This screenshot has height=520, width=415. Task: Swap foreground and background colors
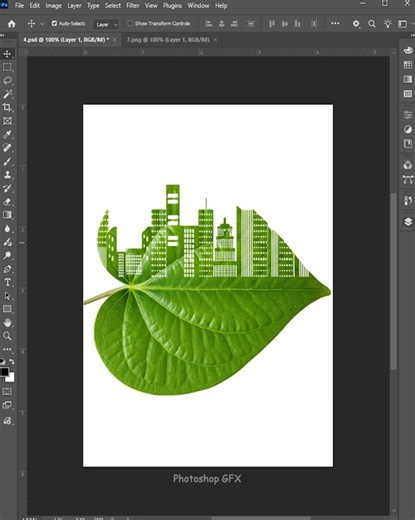coord(12,361)
